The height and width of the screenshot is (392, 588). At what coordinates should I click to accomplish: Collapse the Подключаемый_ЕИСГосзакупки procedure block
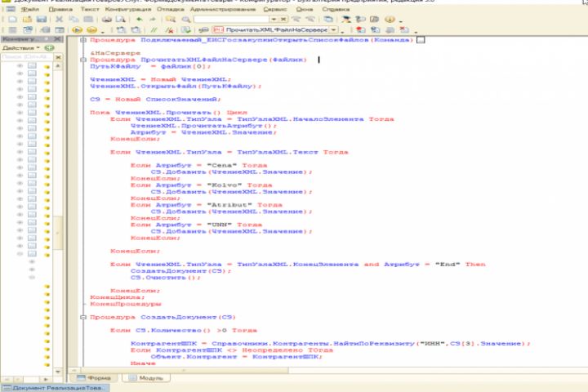83,40
